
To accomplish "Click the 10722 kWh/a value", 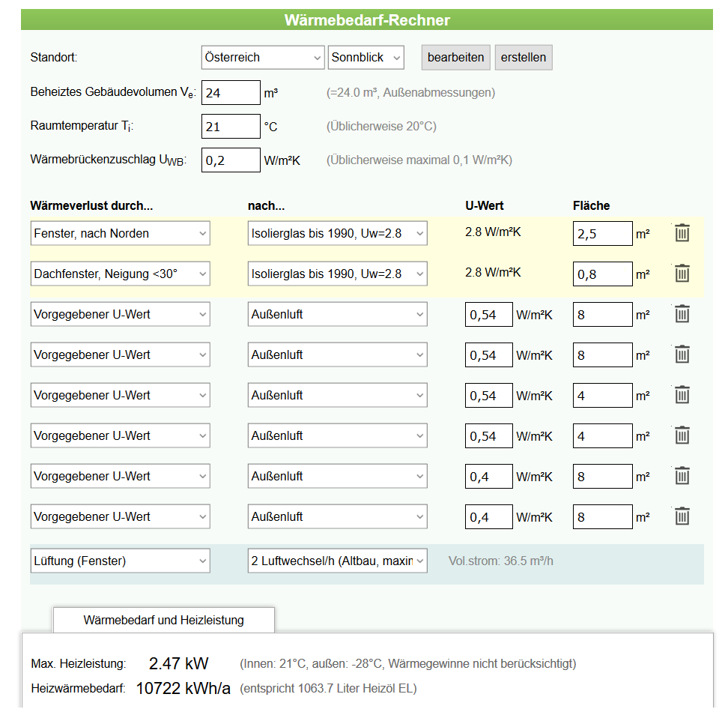I will pos(183,688).
